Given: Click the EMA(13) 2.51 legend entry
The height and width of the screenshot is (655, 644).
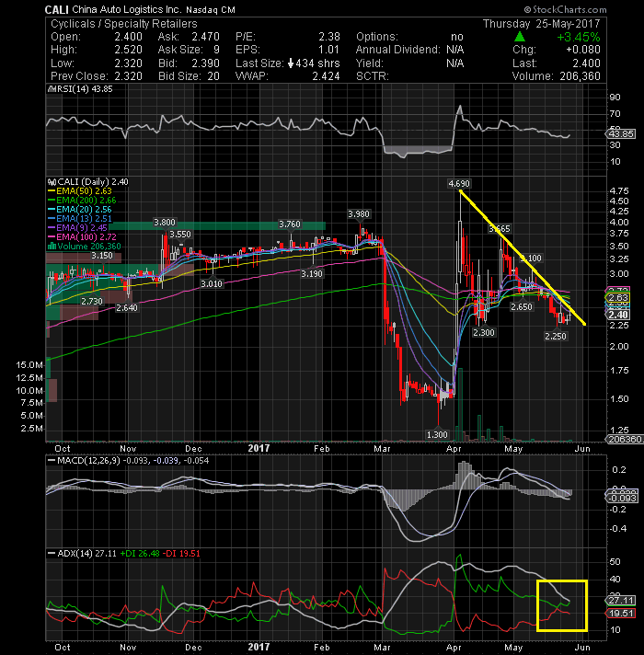Looking at the screenshot, I should coord(84,219).
